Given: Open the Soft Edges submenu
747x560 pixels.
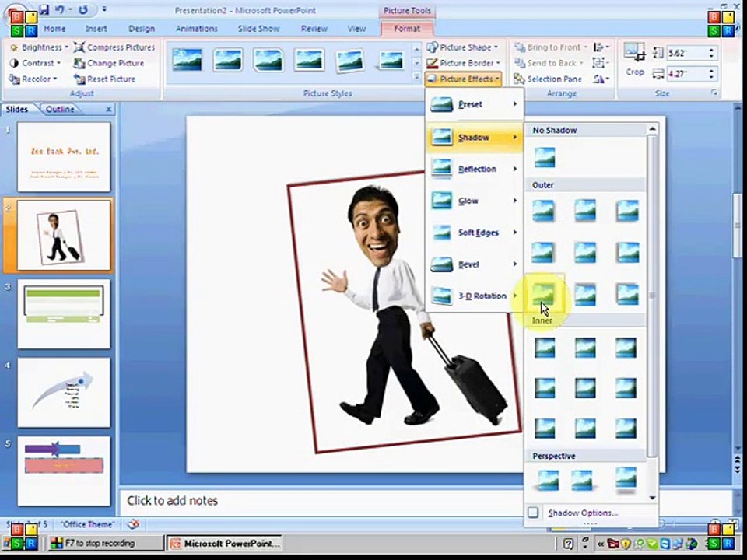Looking at the screenshot, I should [x=475, y=233].
